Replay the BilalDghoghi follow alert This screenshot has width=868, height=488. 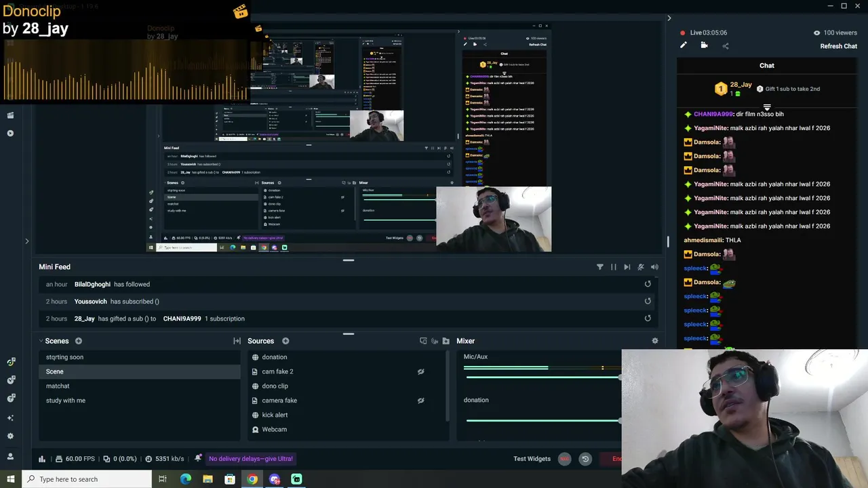(648, 284)
